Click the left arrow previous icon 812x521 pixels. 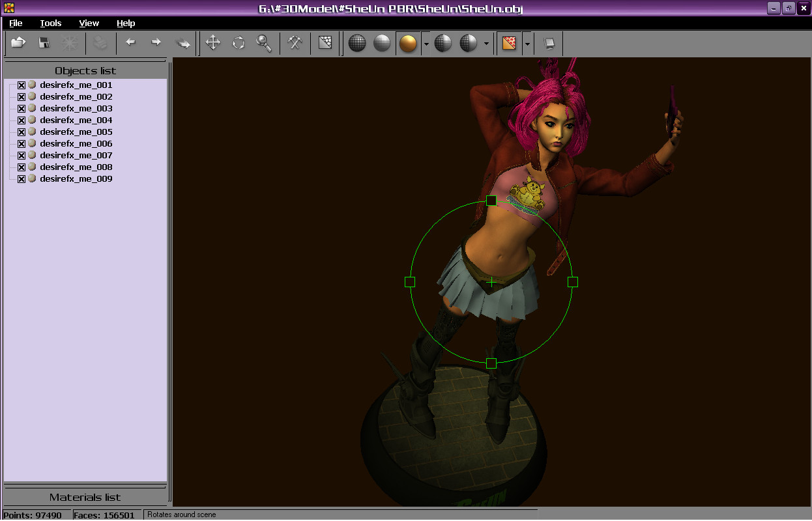pos(130,43)
